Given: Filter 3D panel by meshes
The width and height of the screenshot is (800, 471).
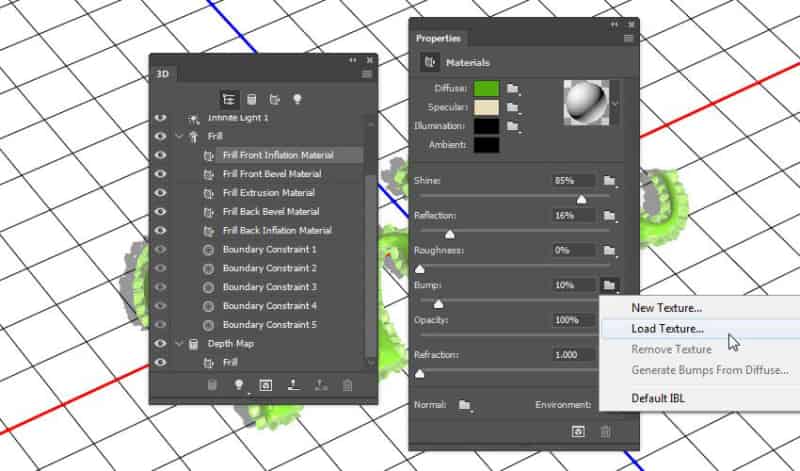Looking at the screenshot, I should 252,99.
